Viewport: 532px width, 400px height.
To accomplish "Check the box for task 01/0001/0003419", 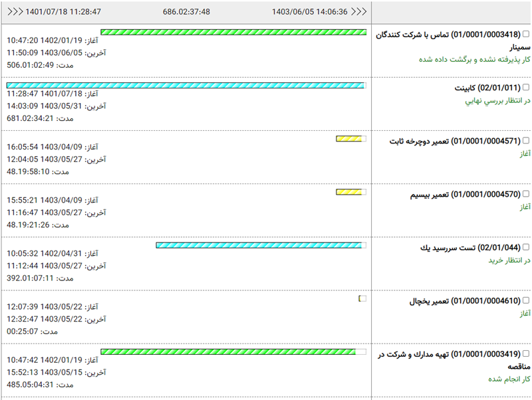I will pyautogui.click(x=526, y=354).
